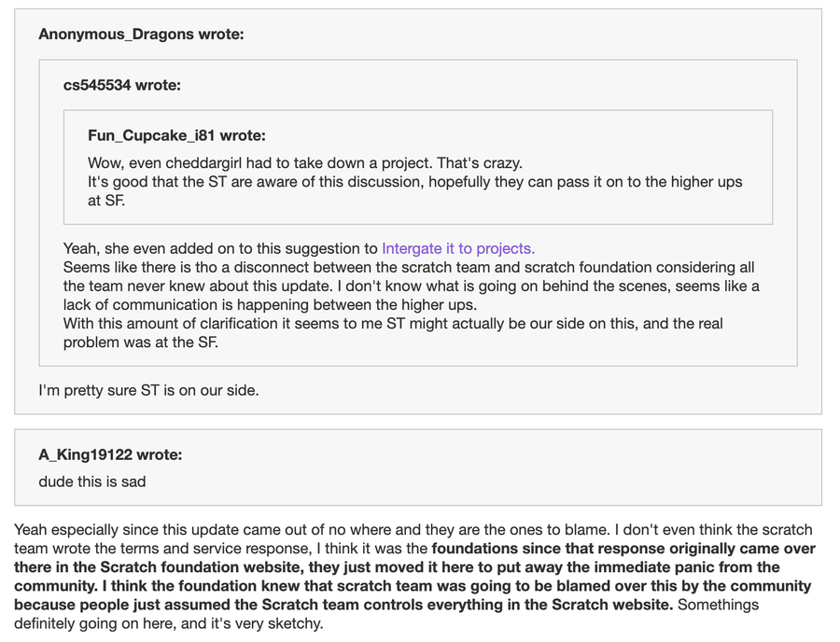The image size is (840, 642).
Task: Click the "A_King19122 wrote:" quote header
Action: (x=110, y=455)
